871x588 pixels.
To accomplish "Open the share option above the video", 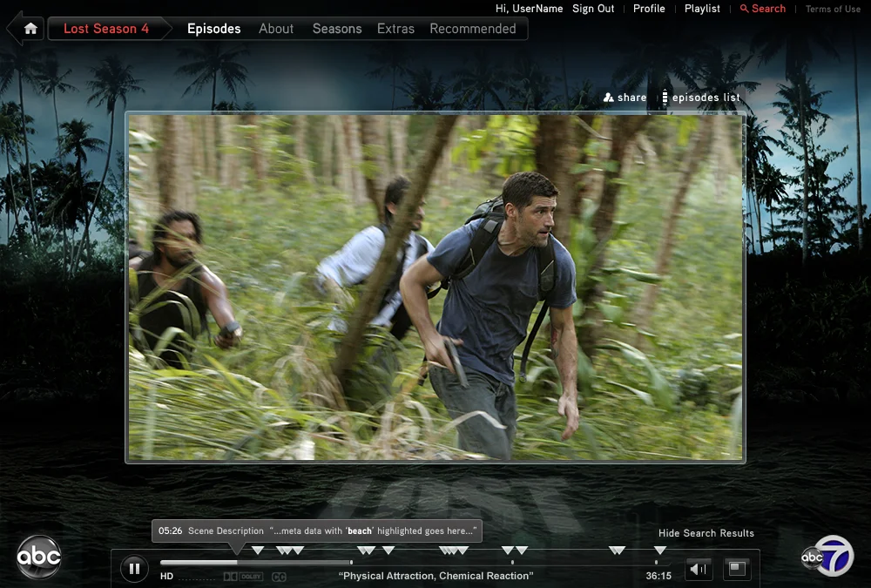I will [625, 98].
